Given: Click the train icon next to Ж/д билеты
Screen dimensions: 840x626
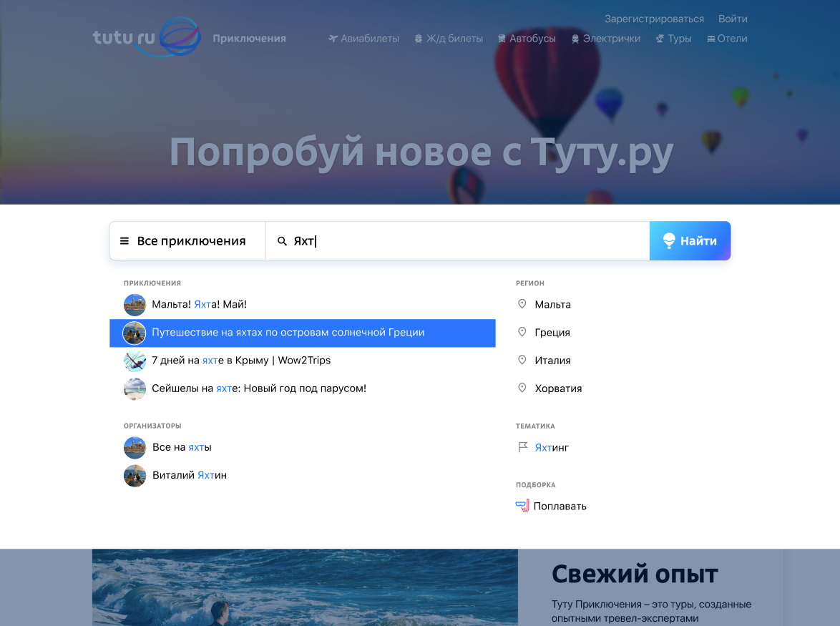Looking at the screenshot, I should [417, 39].
